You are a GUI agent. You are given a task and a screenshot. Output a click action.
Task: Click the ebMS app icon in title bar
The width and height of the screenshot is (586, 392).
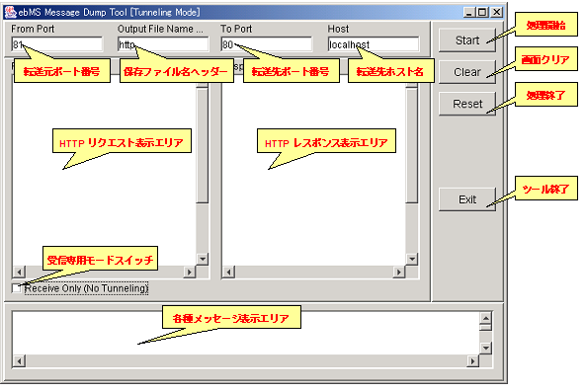(11, 12)
